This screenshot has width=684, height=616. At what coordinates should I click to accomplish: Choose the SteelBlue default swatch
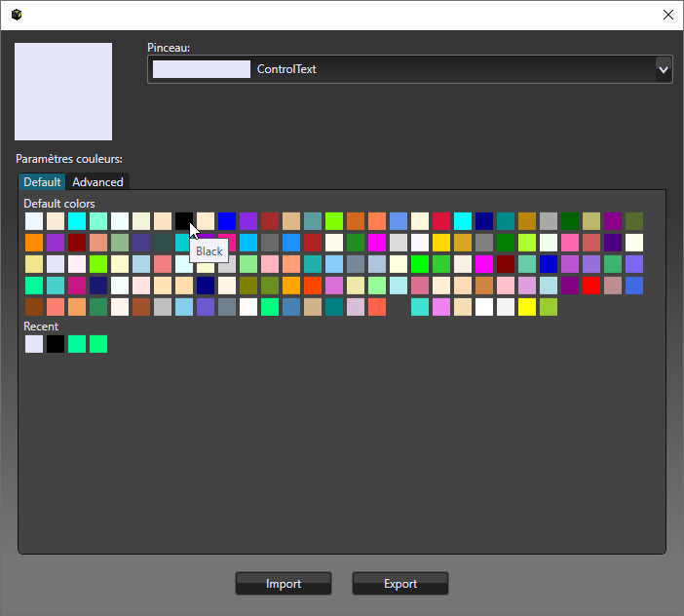pos(291,307)
